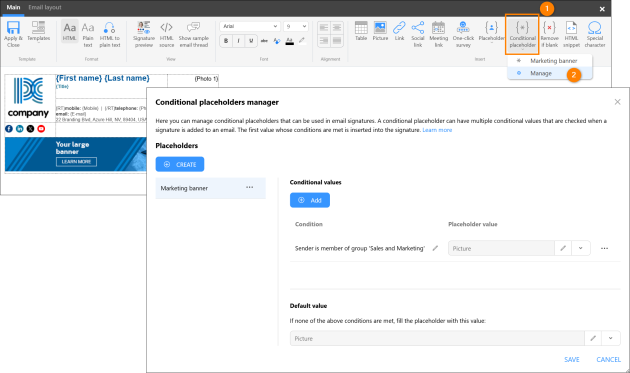Expand the default value dropdown

(x=611, y=338)
